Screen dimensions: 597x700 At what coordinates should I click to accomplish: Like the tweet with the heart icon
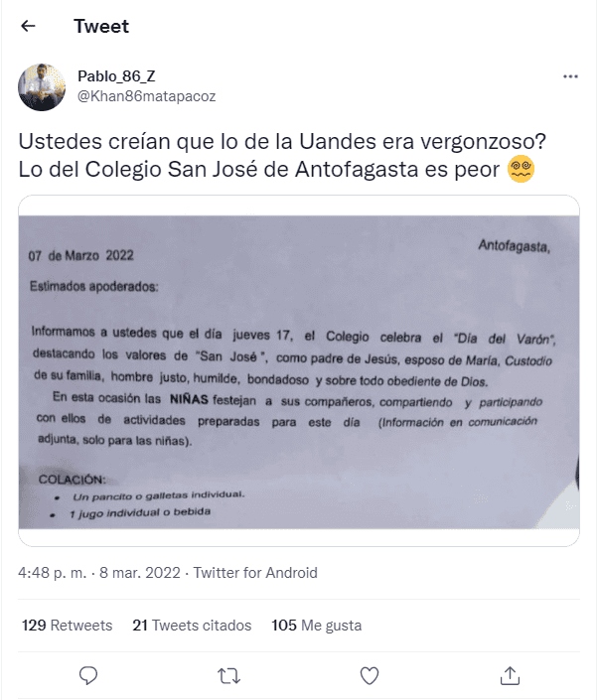point(370,676)
